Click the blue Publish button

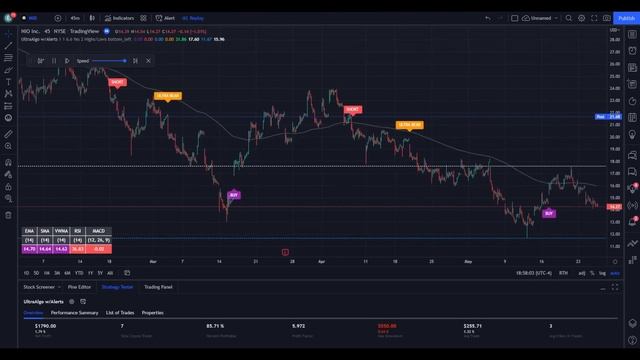(x=626, y=18)
